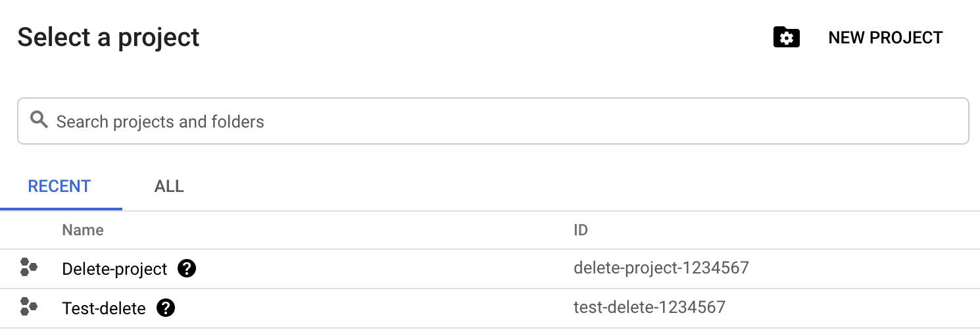Screen dimensions: 980x330
Task: Click the test-delete-1234567 ID text
Action: click(x=649, y=307)
